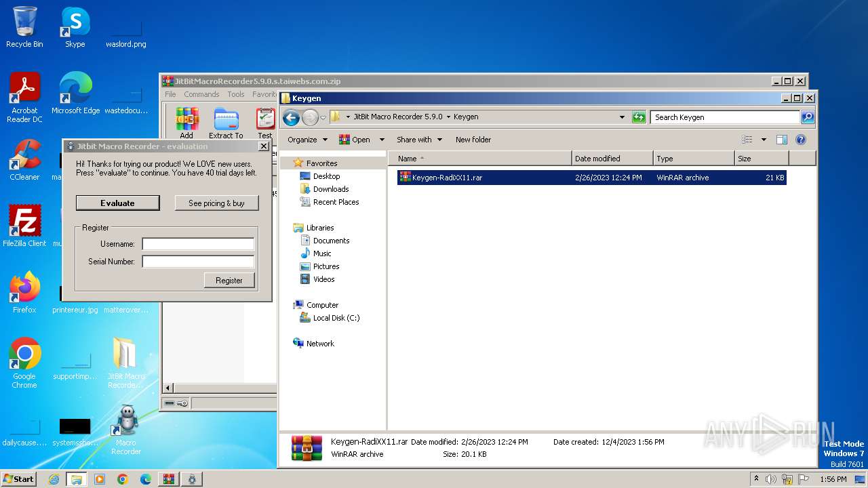Open Videos library

(323, 279)
